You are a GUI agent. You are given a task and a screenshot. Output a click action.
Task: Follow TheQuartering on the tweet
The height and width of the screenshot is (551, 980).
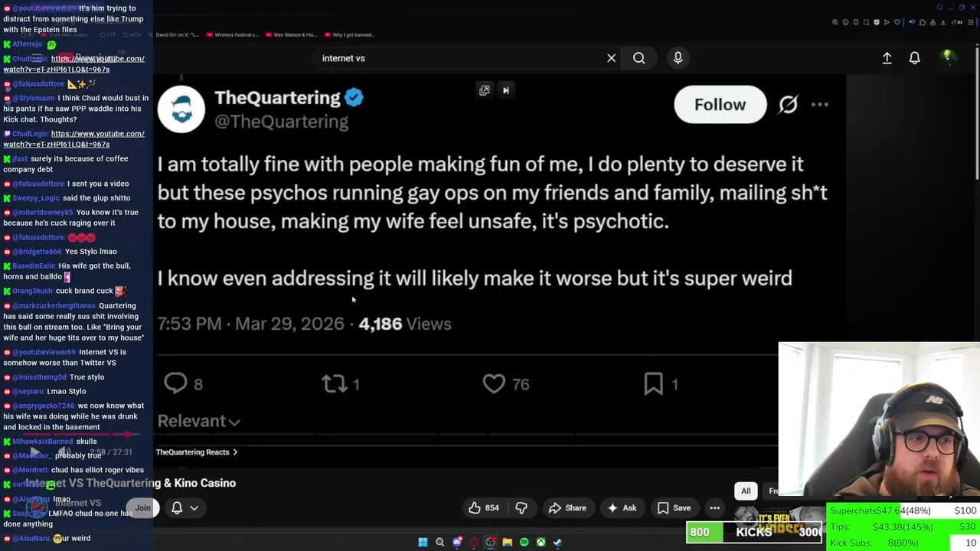pyautogui.click(x=720, y=105)
